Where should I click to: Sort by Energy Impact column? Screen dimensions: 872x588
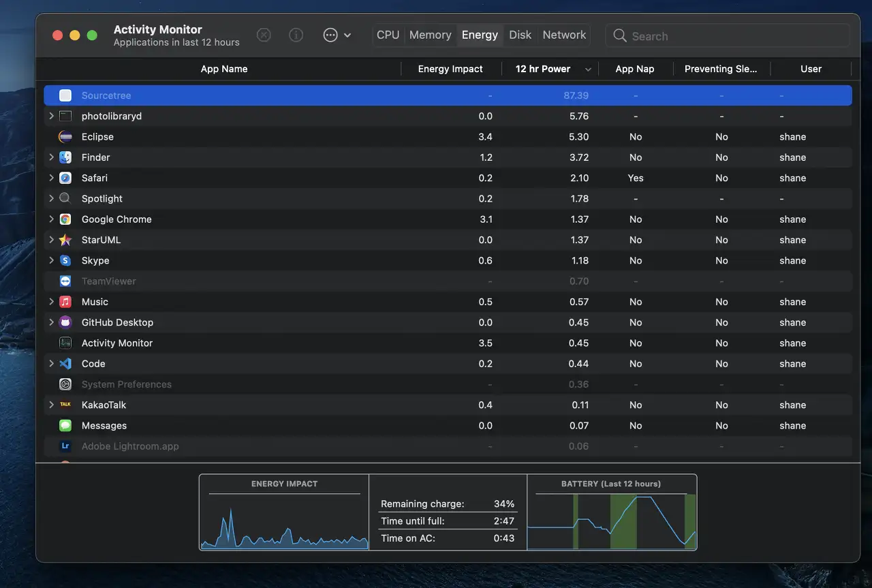tap(450, 69)
